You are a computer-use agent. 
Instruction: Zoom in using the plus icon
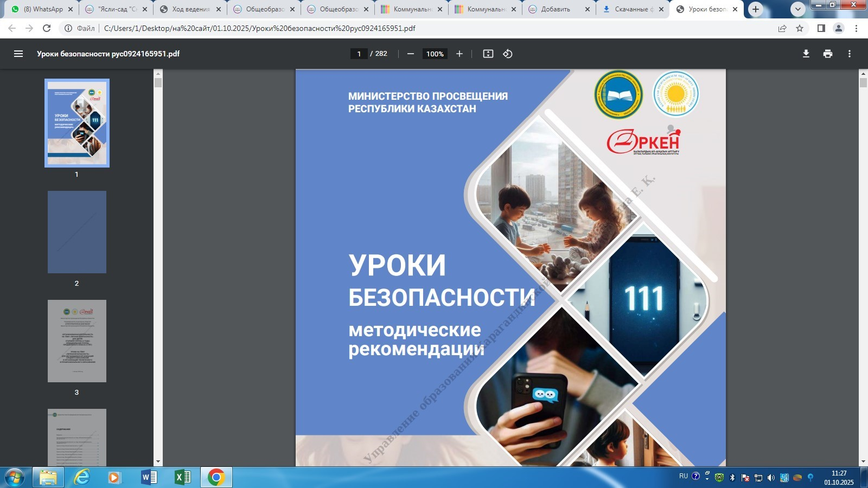[x=459, y=54]
